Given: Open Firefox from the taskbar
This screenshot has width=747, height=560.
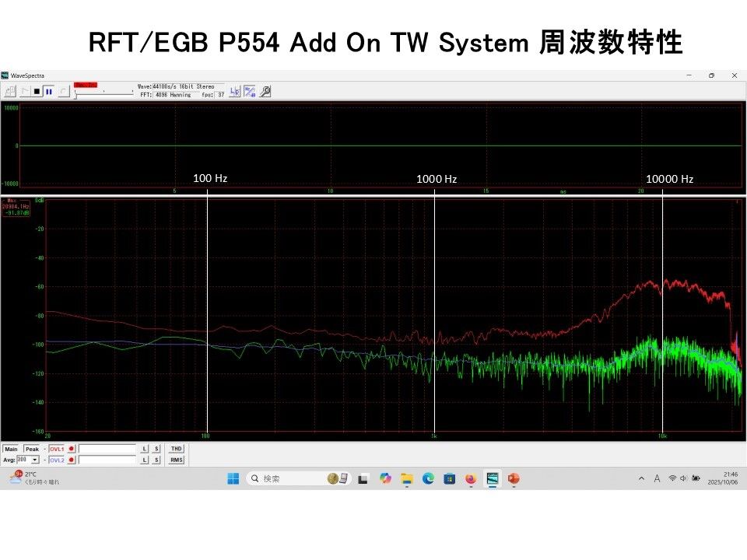Looking at the screenshot, I should click(471, 478).
